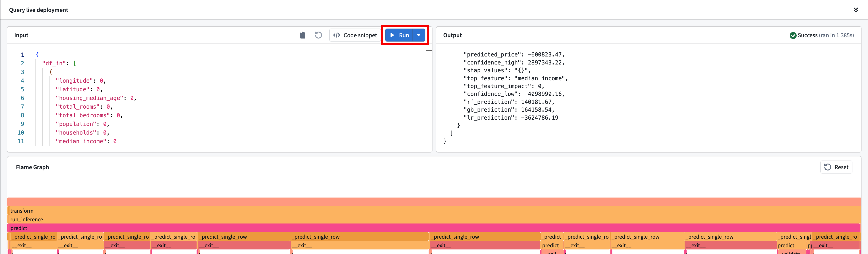
Task: Click the Flame Graph heading
Action: coord(32,167)
